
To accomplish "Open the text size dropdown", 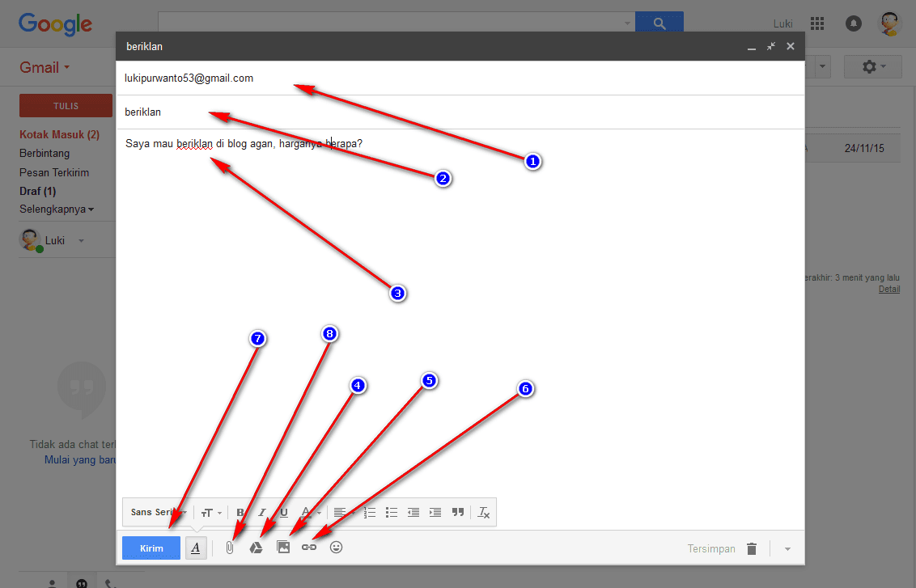I will click(211, 513).
